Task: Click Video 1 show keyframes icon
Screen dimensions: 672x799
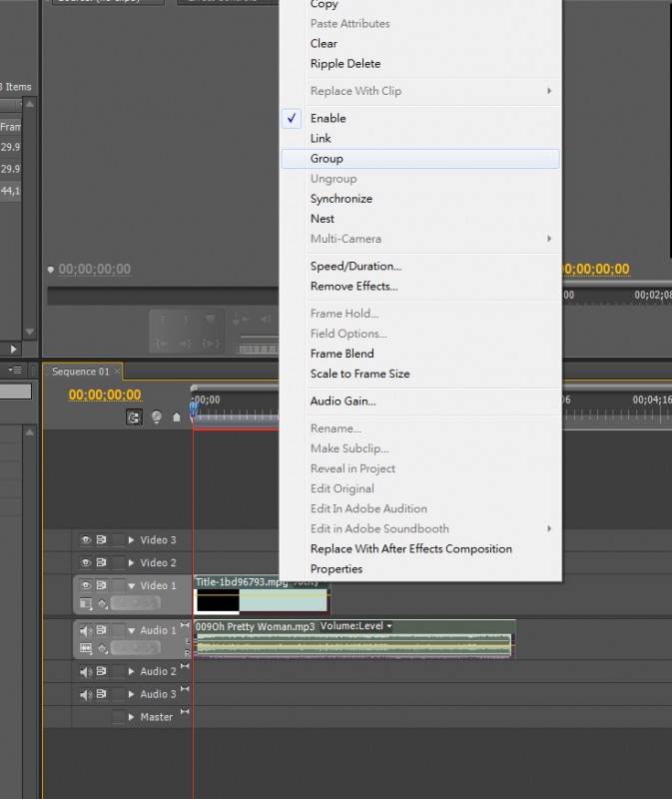Action: point(102,603)
